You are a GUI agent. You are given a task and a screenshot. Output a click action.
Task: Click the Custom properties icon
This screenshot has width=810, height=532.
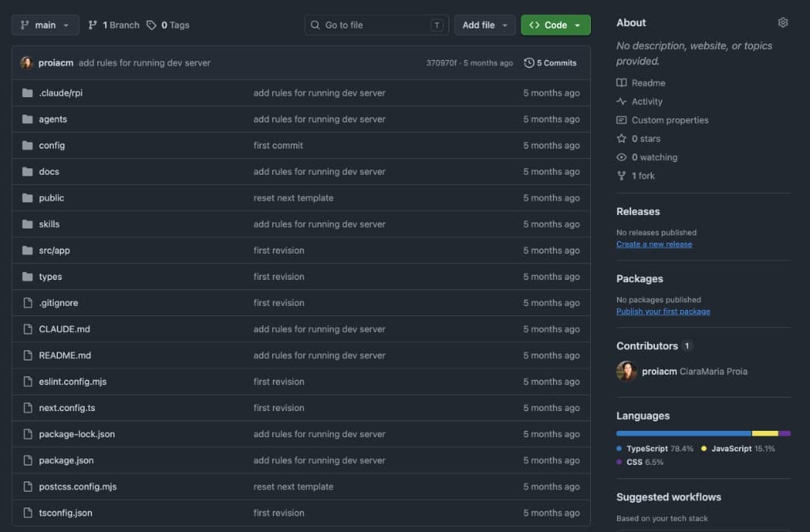tap(622, 119)
